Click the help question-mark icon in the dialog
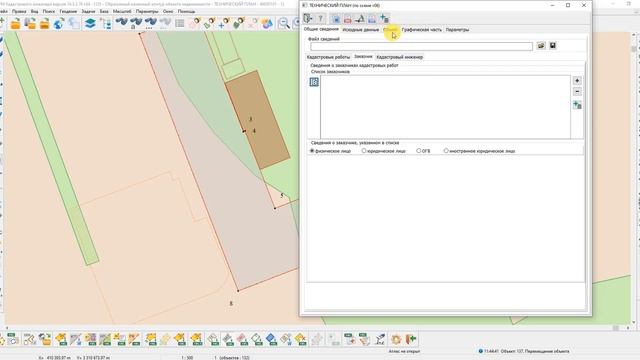This screenshot has width=640, height=360. [x=320, y=18]
